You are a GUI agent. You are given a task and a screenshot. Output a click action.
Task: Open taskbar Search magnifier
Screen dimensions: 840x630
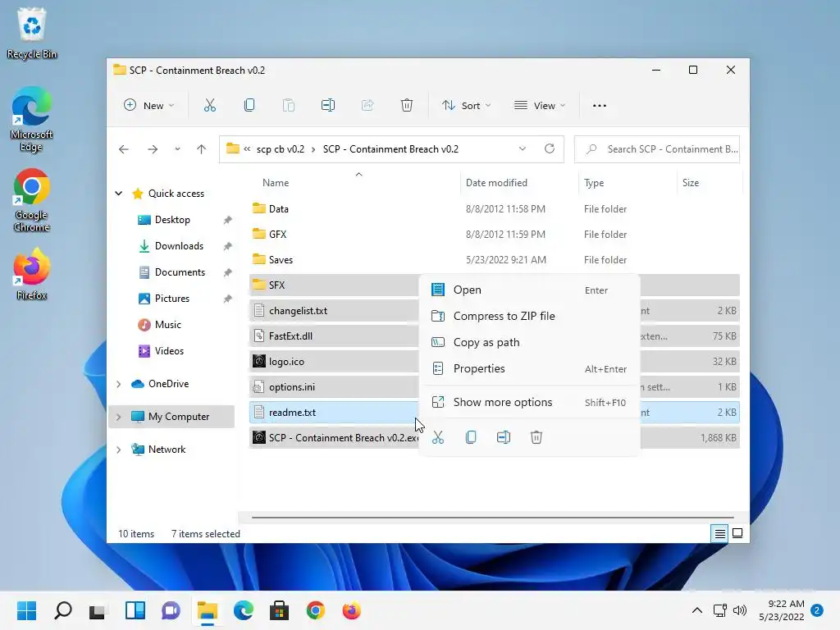(62, 610)
